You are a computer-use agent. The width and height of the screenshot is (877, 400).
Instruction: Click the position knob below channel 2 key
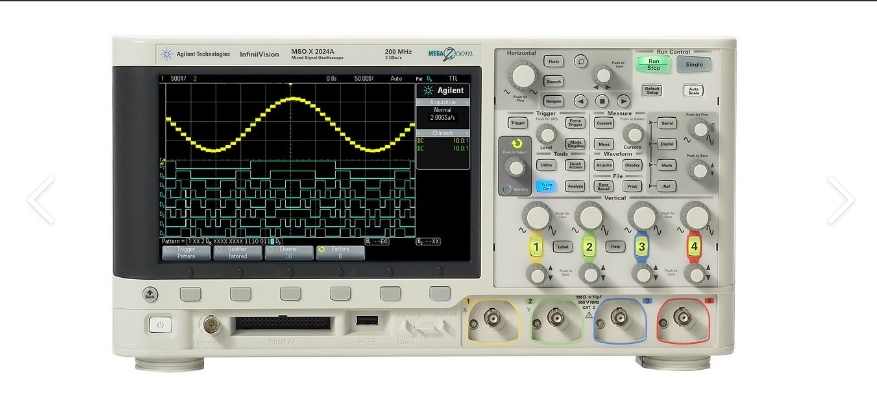(x=590, y=275)
